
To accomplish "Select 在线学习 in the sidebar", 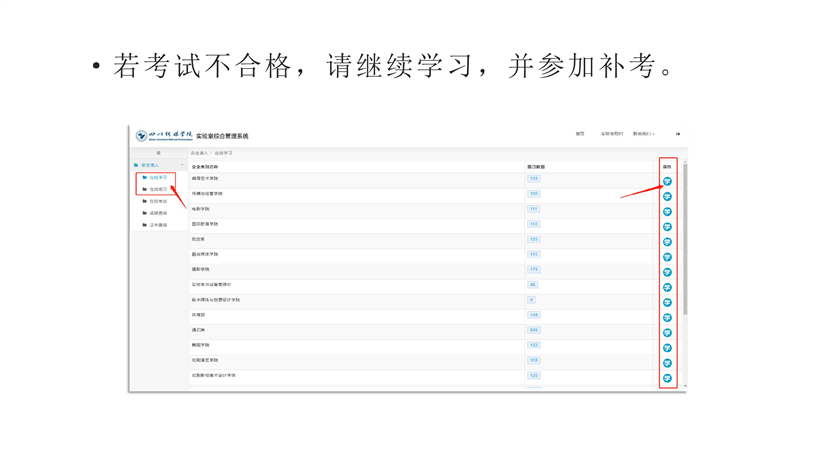I will (158, 177).
